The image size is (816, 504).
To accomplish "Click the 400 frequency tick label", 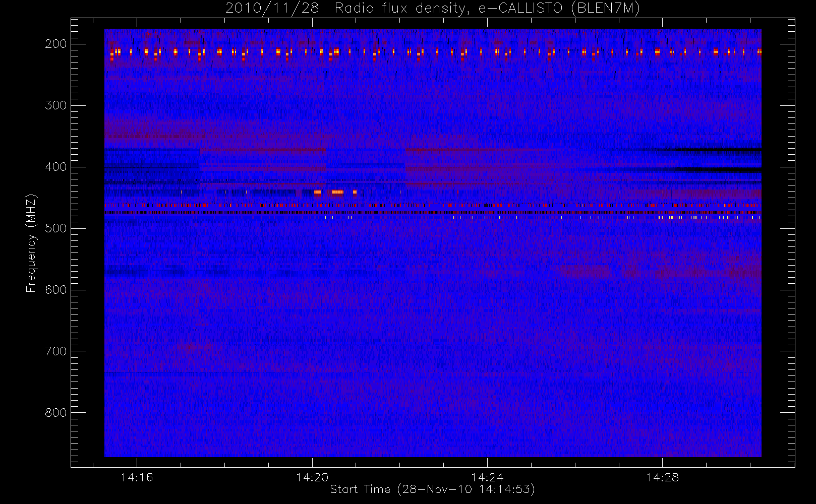I will pos(56,167).
